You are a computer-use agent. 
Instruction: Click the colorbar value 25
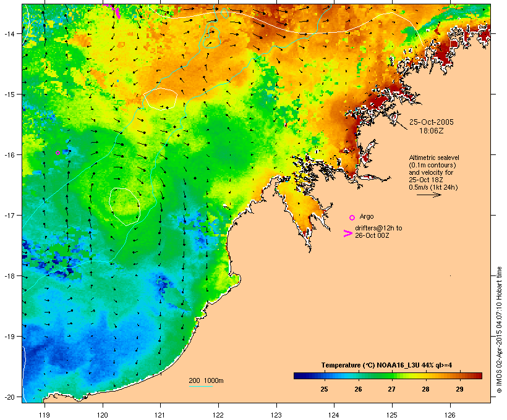coord(324,389)
